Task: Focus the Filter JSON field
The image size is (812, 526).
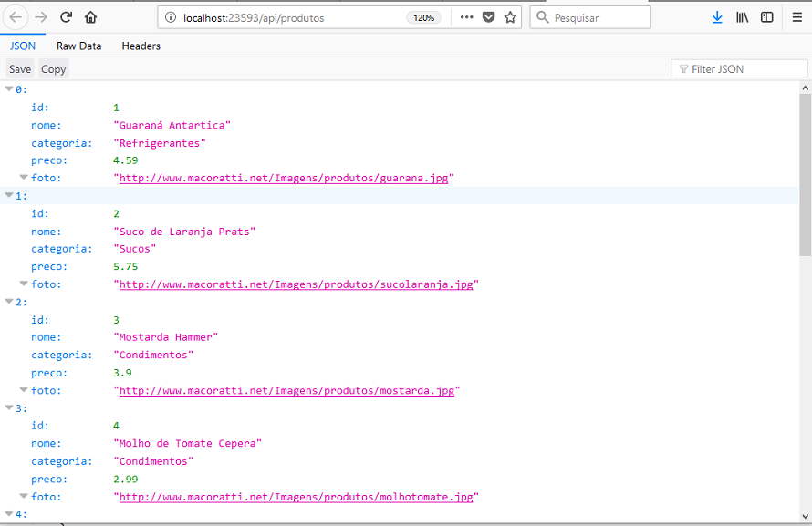Action: 739,69
